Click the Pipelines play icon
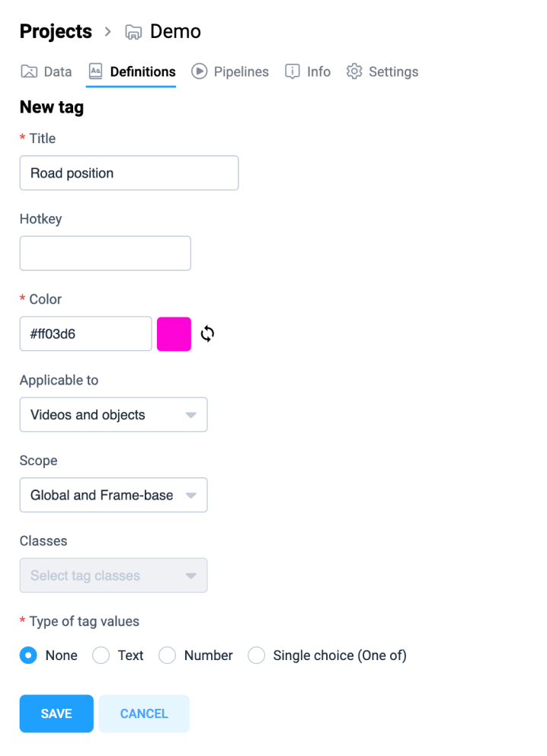 (x=199, y=72)
